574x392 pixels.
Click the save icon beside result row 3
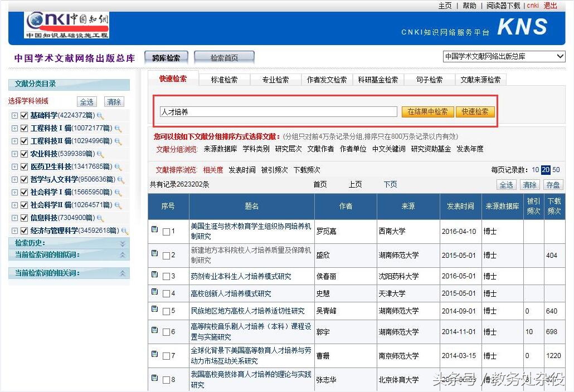(155, 276)
